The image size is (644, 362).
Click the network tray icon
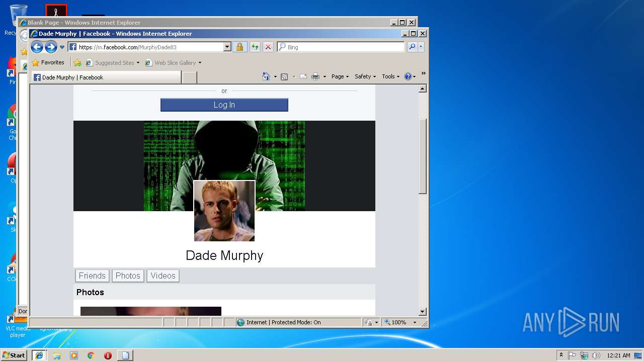point(584,355)
